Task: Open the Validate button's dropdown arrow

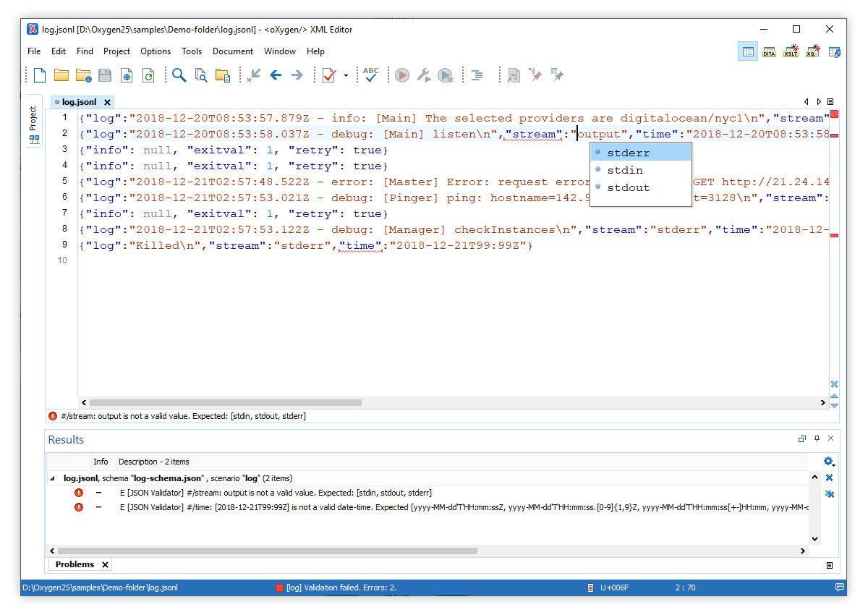Action: point(346,75)
